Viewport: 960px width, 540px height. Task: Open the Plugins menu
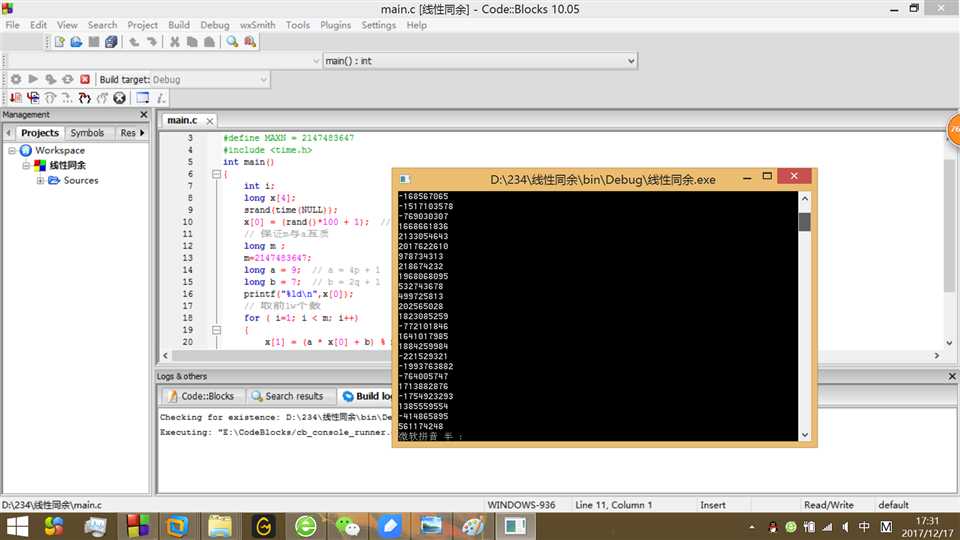(x=335, y=25)
